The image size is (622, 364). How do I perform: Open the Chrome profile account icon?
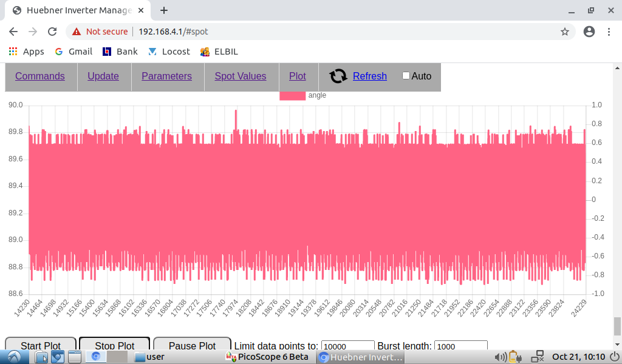589,32
